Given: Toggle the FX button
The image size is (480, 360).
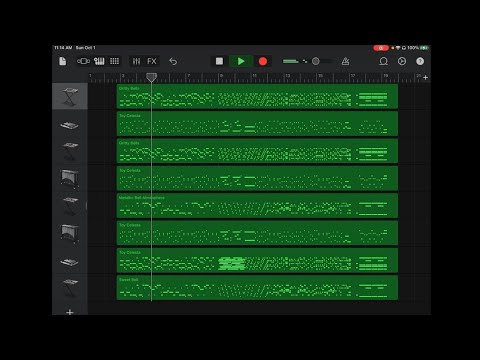Looking at the screenshot, I should 152,61.
